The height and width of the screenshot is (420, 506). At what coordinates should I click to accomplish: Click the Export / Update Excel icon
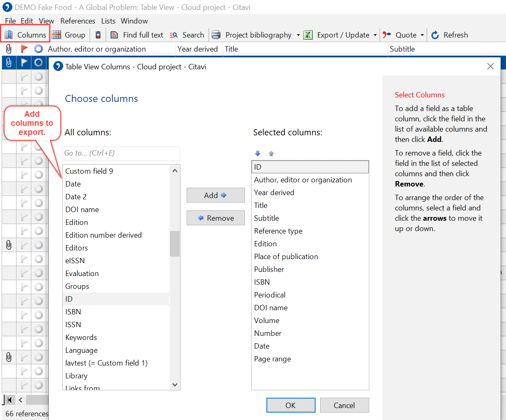(x=308, y=35)
